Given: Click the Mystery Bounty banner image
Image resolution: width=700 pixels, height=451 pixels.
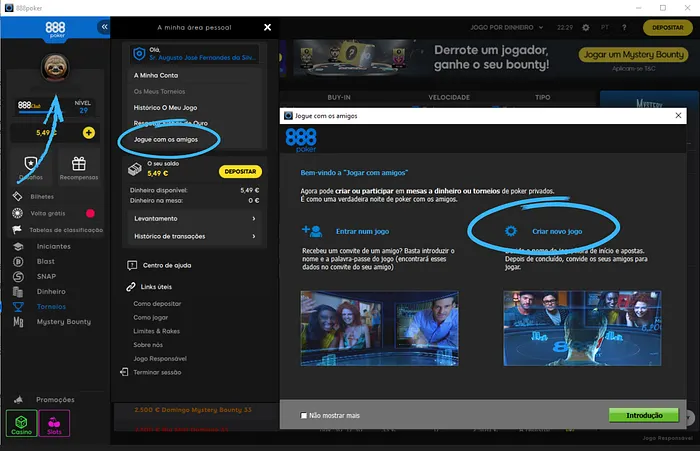Looking at the screenshot, I should coord(354,58).
